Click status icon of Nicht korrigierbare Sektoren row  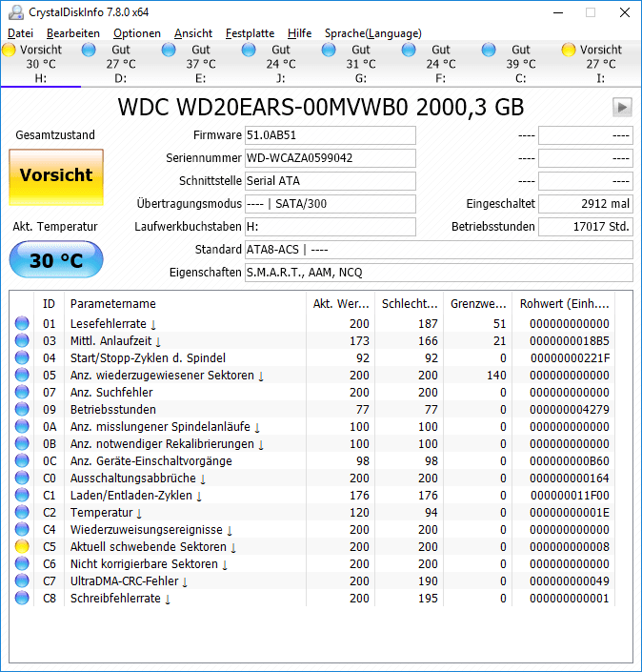coord(22,563)
